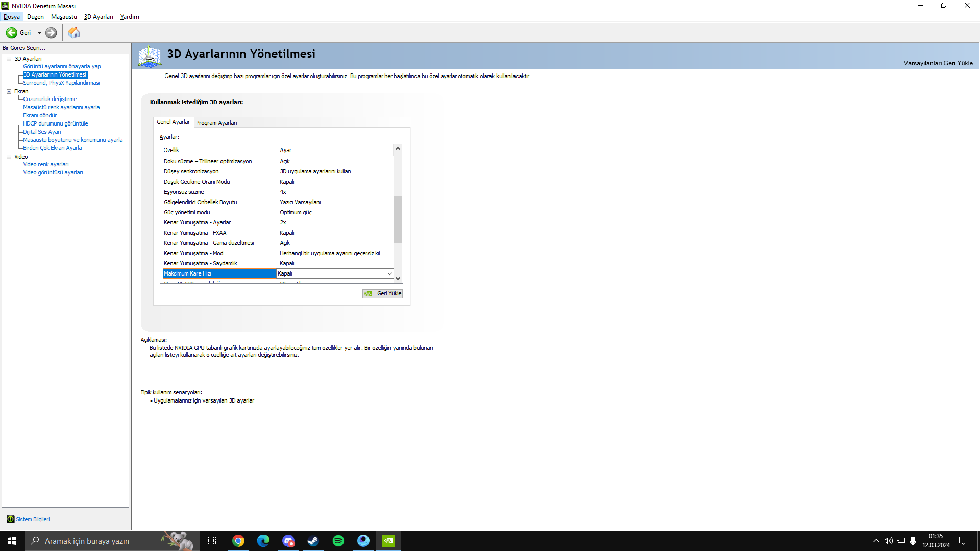Open the Sistem Bilgileri link
Screen dimensions: 980x551
[33, 519]
